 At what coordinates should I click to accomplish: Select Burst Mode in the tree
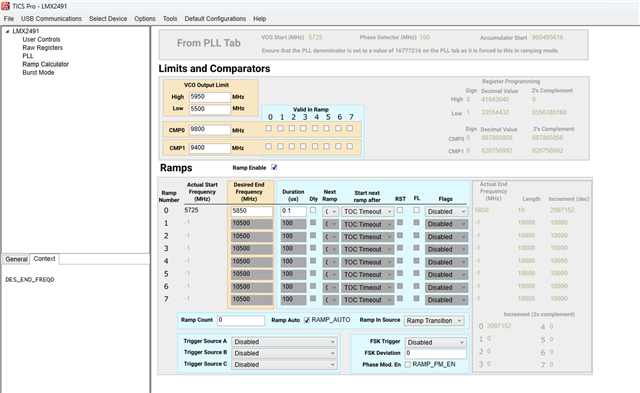coord(38,73)
